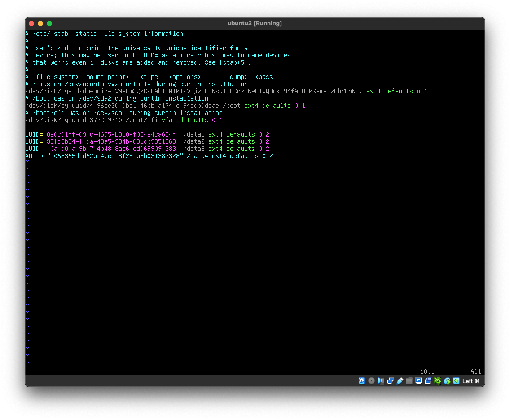Viewport: 510px width, 420px height.
Task: Place cursor on the dm-uuid-LVM root entry
Action: pos(226,92)
